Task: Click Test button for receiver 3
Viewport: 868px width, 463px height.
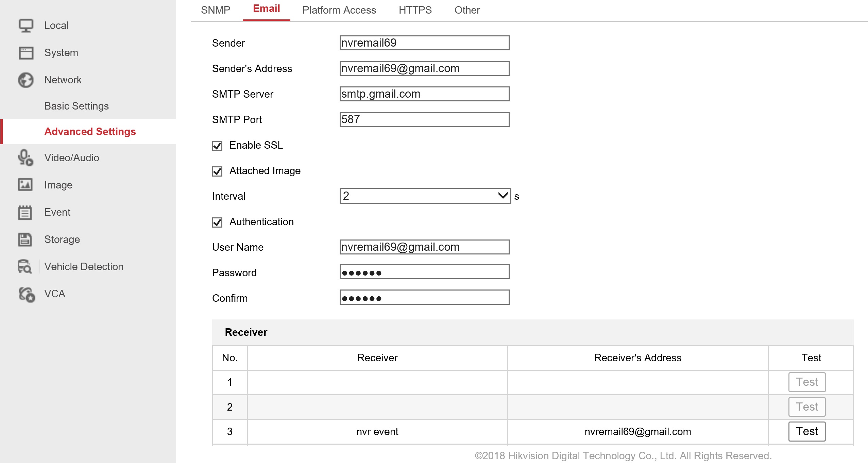Action: pyautogui.click(x=807, y=431)
